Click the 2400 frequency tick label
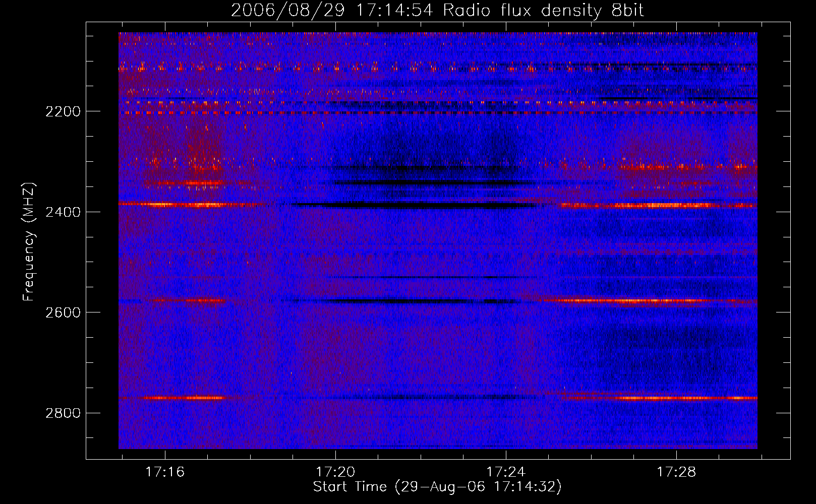 click(63, 212)
